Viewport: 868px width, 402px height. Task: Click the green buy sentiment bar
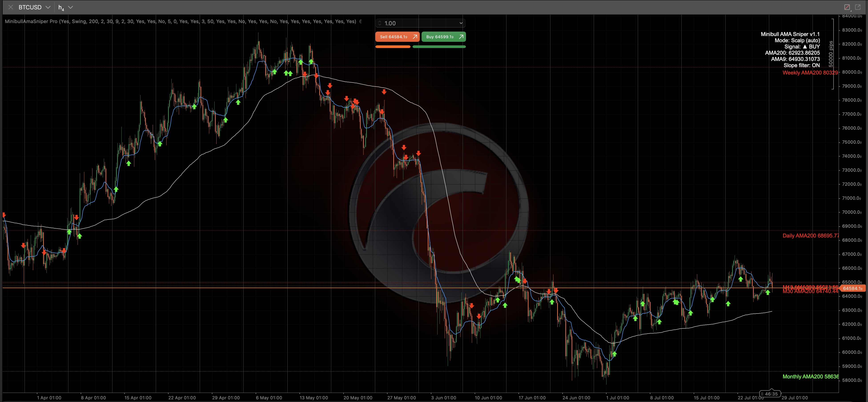(x=439, y=47)
